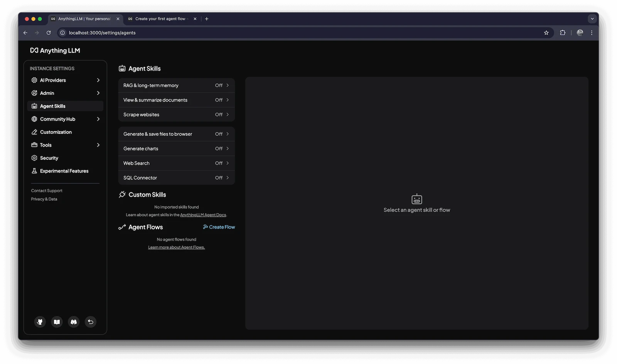View site information icon beside the URL
The height and width of the screenshot is (364, 617).
[62, 33]
